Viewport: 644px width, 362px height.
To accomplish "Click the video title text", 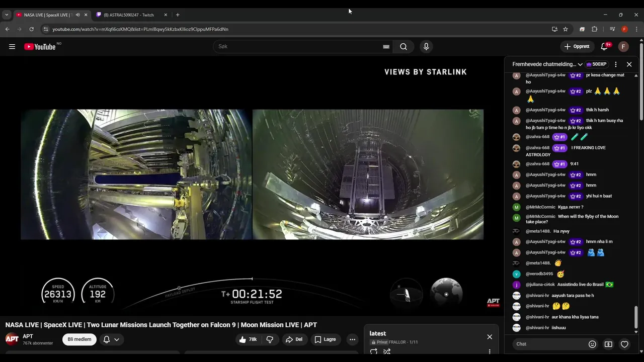I will click(x=161, y=325).
